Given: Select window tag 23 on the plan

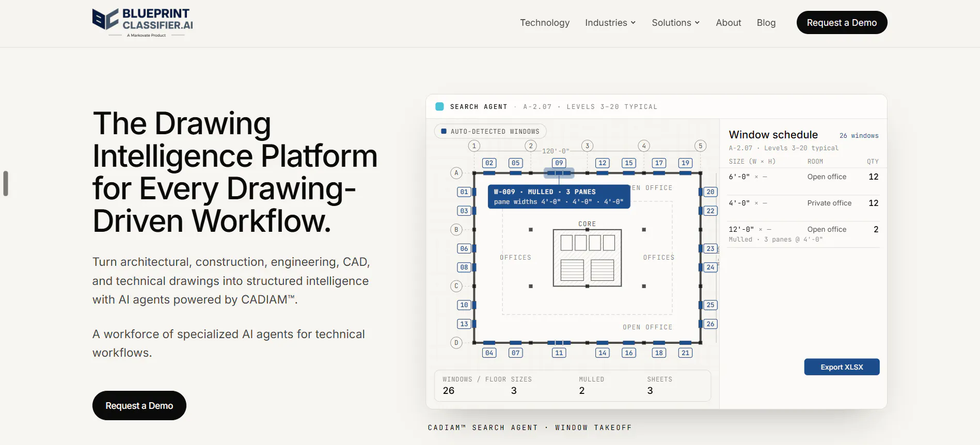Looking at the screenshot, I should click(x=710, y=249).
